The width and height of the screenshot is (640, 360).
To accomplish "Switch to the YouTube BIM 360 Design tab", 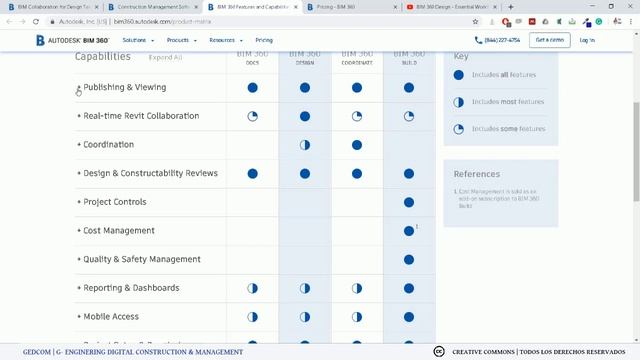I will (451, 7).
